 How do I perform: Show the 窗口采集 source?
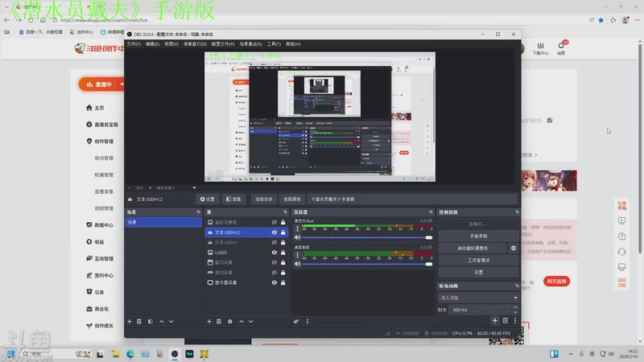pyautogui.click(x=275, y=262)
